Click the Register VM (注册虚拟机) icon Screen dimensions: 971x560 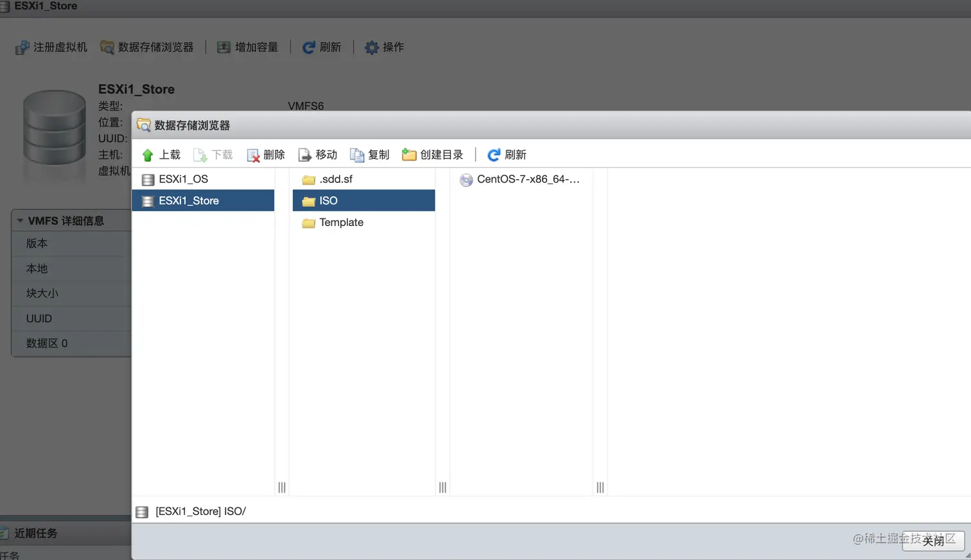[x=22, y=48]
